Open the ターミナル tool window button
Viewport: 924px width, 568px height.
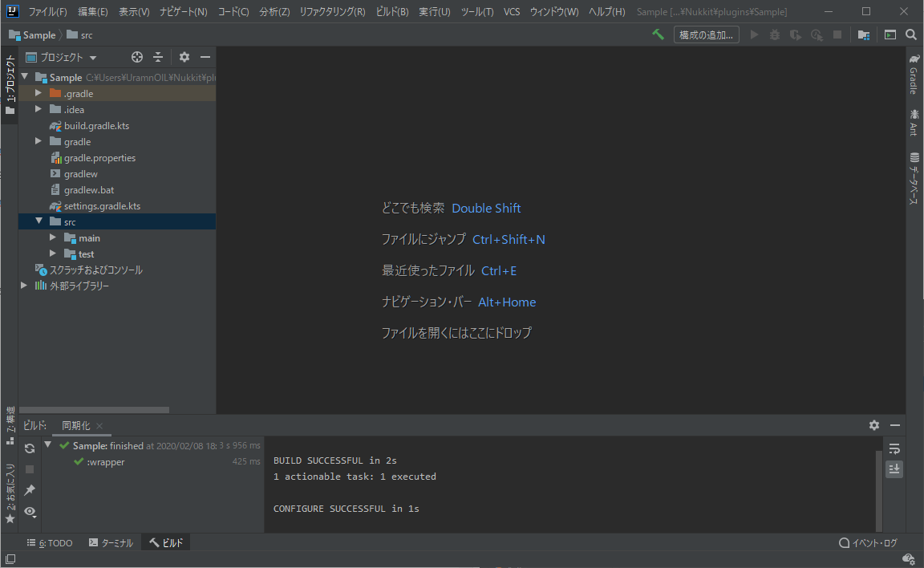click(111, 542)
